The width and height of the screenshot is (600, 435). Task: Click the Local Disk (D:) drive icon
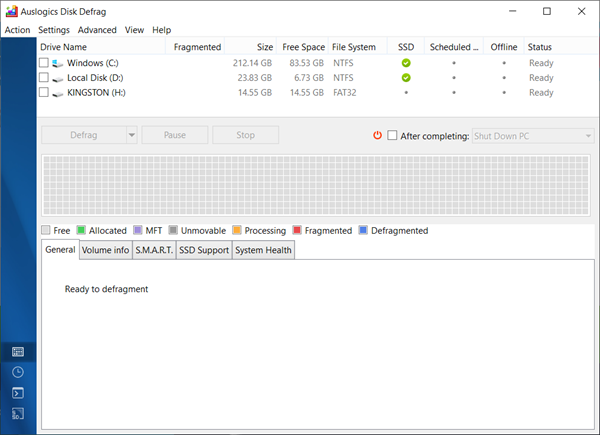click(57, 79)
